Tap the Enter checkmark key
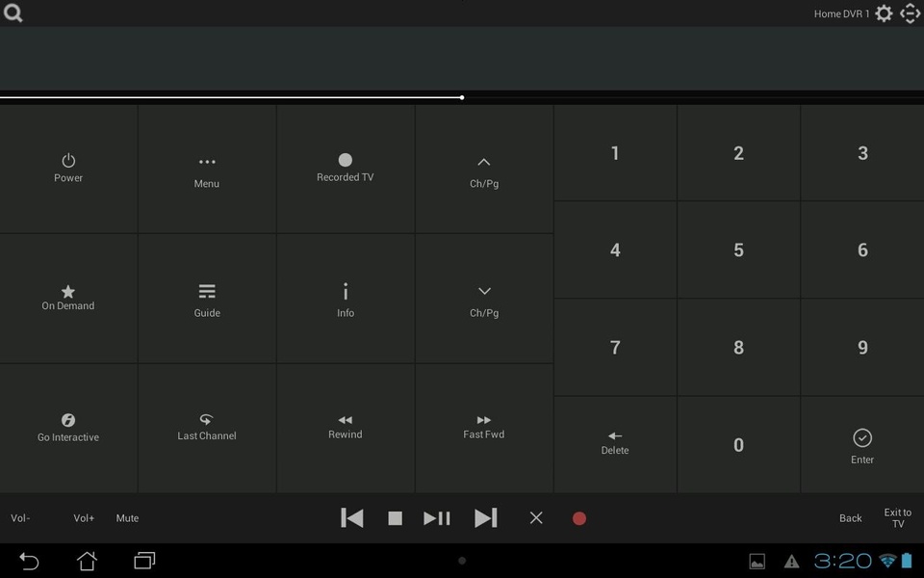The image size is (924, 578). pos(862,445)
